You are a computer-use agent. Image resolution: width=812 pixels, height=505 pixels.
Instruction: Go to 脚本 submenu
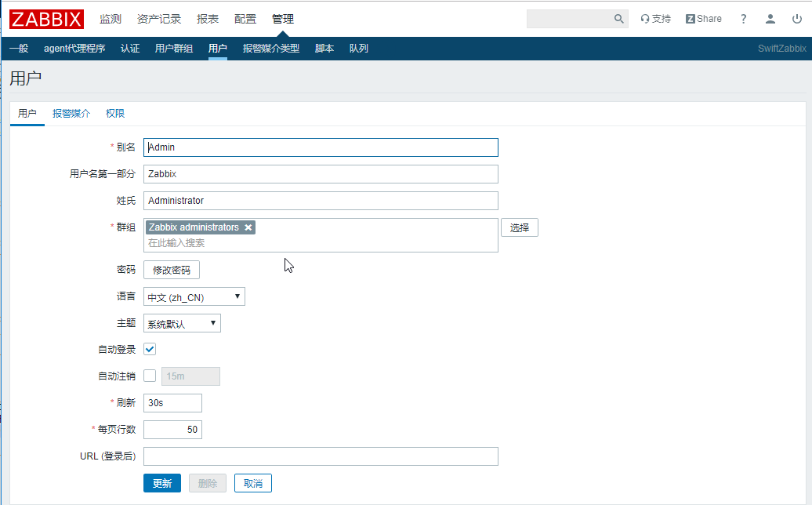324,48
